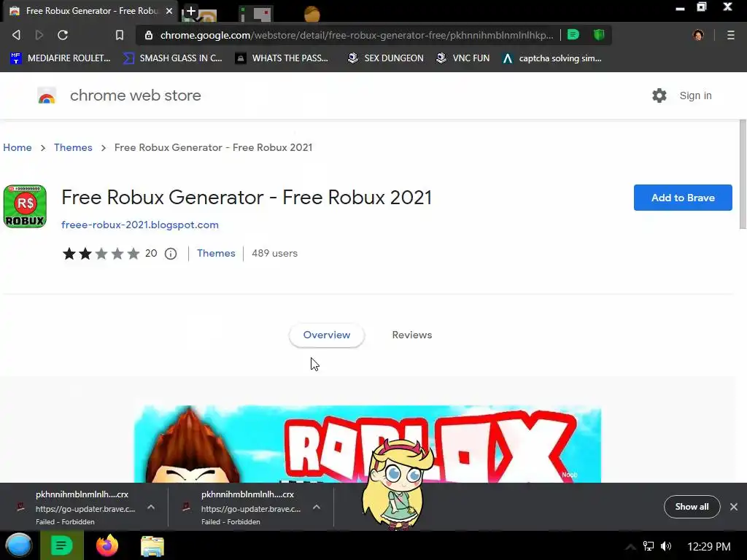747x560 pixels.
Task: Click Add to Brave button
Action: [683, 198]
